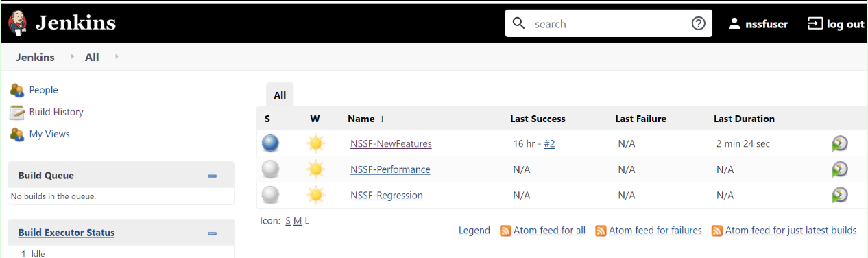The height and width of the screenshot is (258, 868).
Task: Open the People page link
Action: 43,90
